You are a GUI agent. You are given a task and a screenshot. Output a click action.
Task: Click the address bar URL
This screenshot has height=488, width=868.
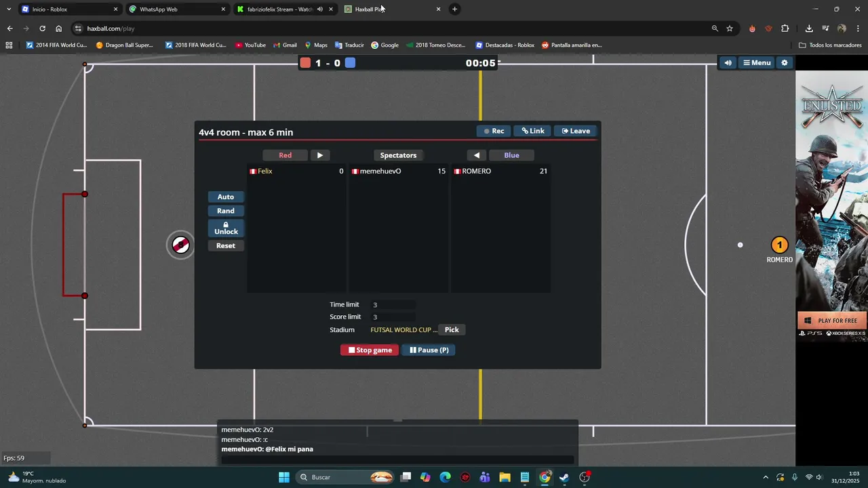point(111,28)
